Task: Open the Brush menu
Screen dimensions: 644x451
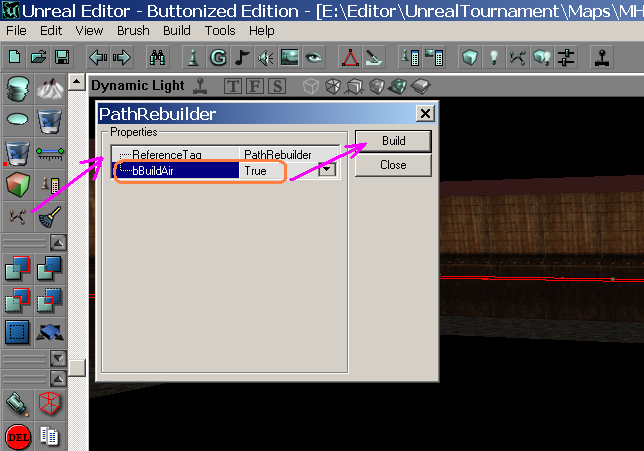Action: [133, 31]
